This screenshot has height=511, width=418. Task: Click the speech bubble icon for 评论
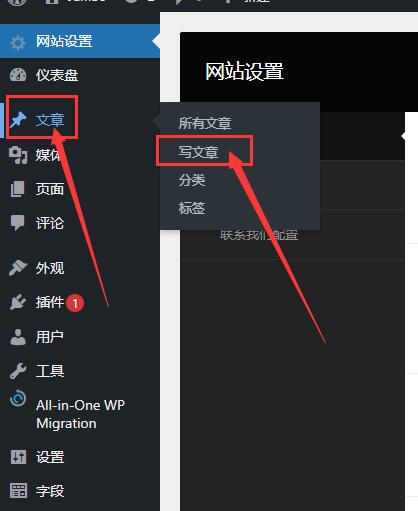tap(18, 223)
